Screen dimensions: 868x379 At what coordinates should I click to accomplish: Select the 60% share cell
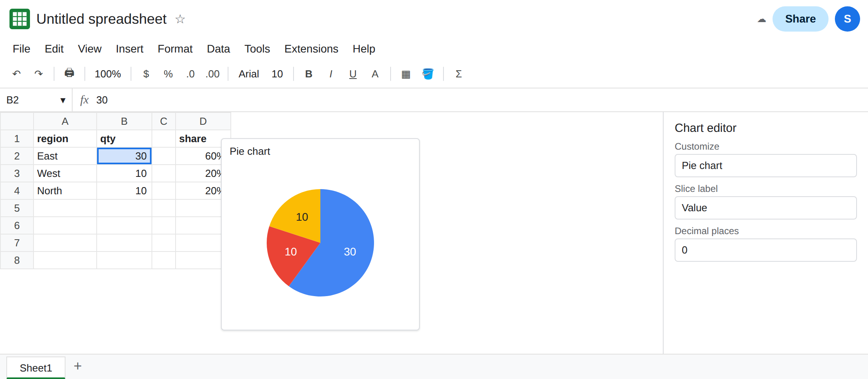point(198,156)
